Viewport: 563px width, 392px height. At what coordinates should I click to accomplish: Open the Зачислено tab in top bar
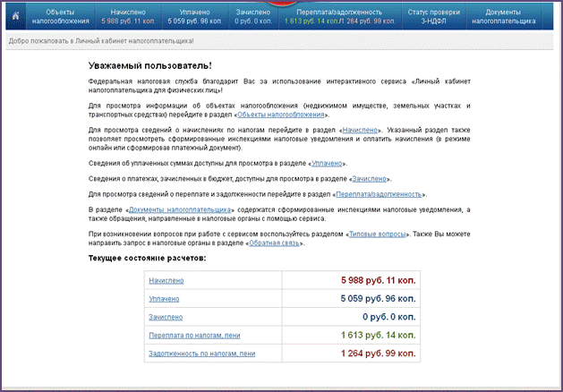[253, 16]
